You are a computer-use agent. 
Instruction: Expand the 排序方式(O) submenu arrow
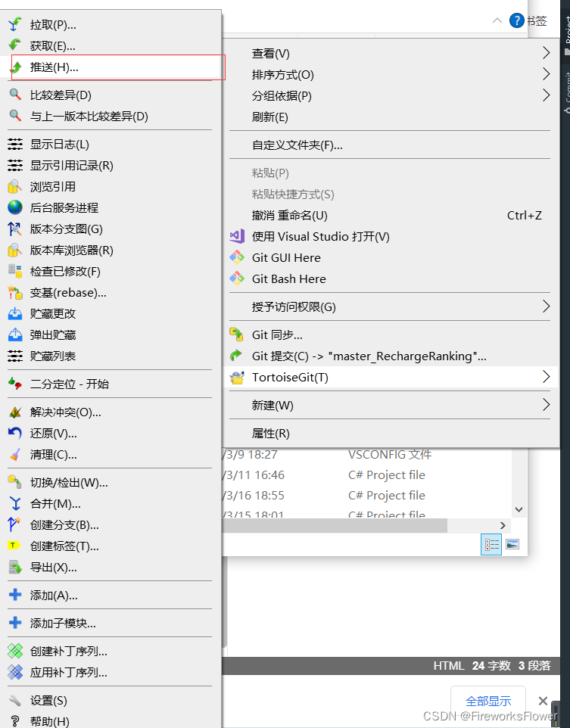[546, 74]
